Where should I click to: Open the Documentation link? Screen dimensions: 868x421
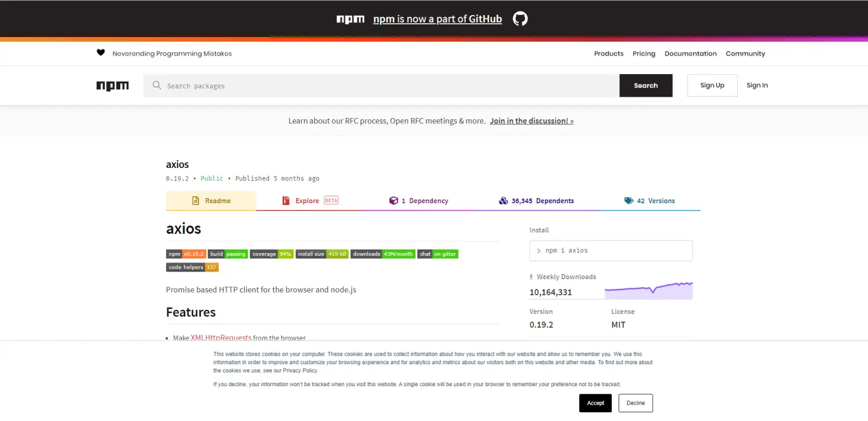[690, 53]
